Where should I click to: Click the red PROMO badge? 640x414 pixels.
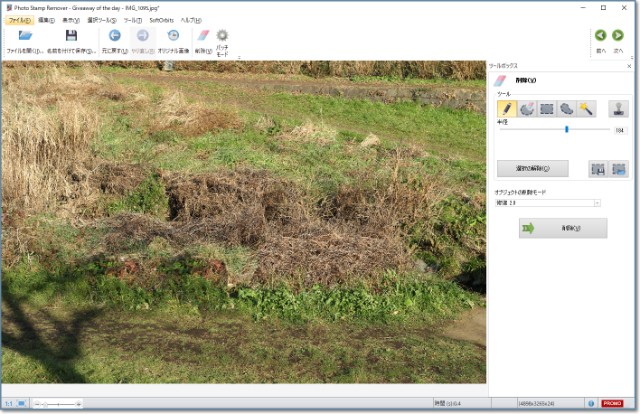click(611, 404)
